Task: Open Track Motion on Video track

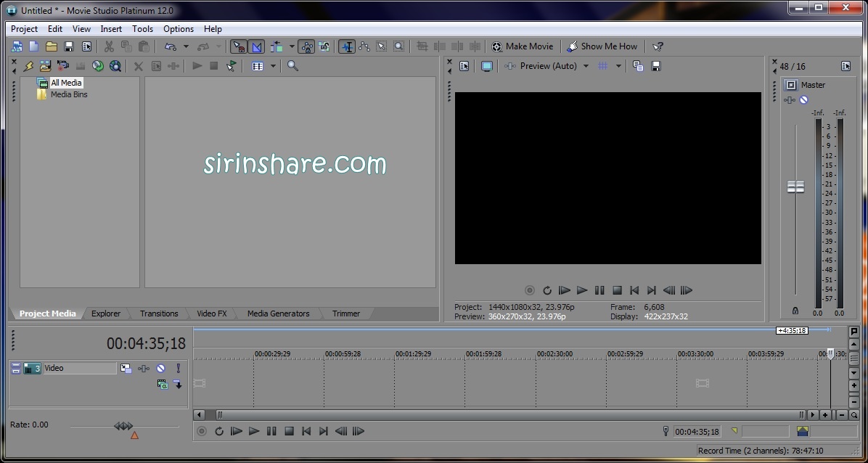Action: [x=126, y=369]
